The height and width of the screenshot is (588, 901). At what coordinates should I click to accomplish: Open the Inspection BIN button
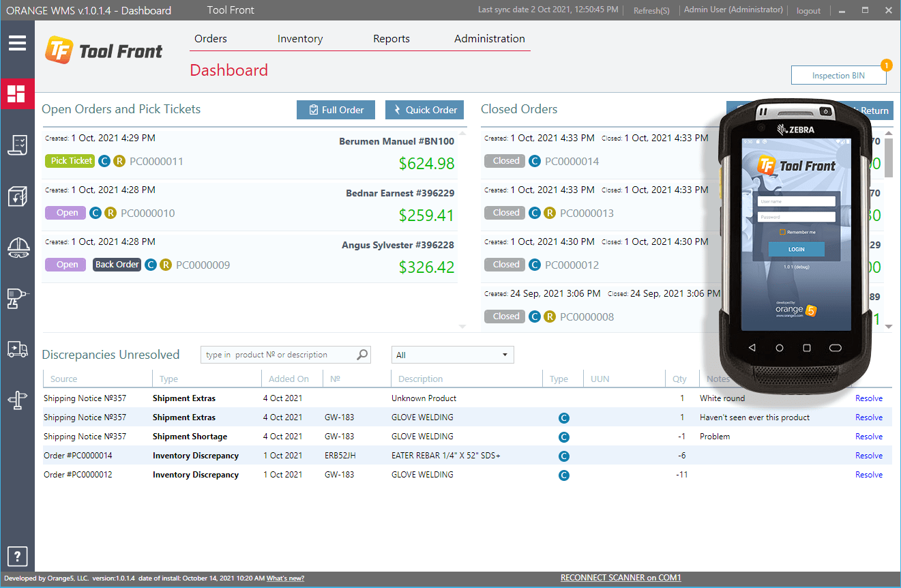click(838, 76)
